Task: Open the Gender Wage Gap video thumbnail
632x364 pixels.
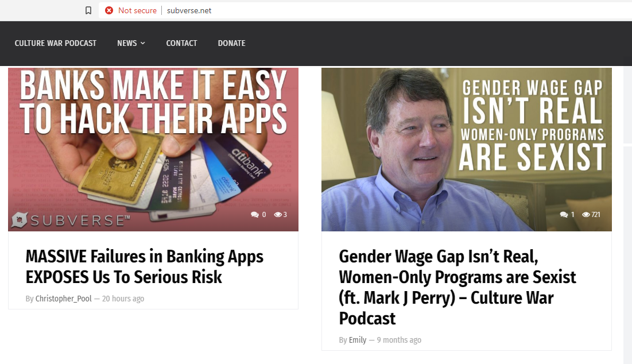Action: point(466,149)
